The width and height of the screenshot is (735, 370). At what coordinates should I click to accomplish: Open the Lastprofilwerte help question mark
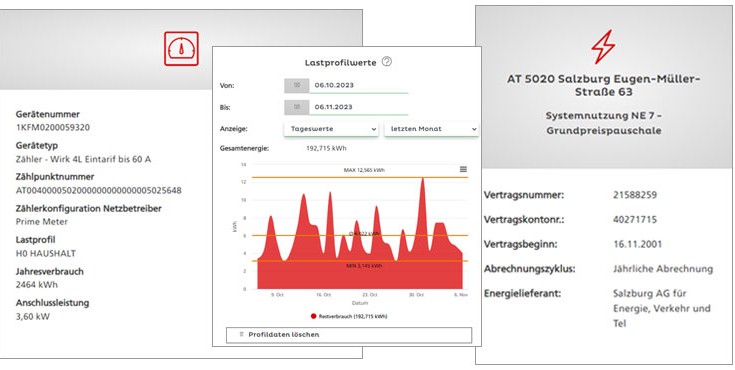(x=386, y=61)
